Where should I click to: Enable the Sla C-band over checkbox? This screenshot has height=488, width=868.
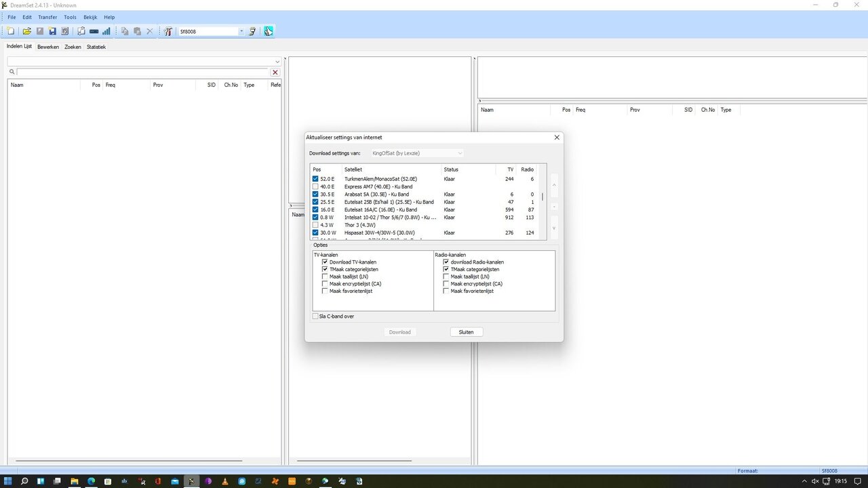click(x=315, y=316)
